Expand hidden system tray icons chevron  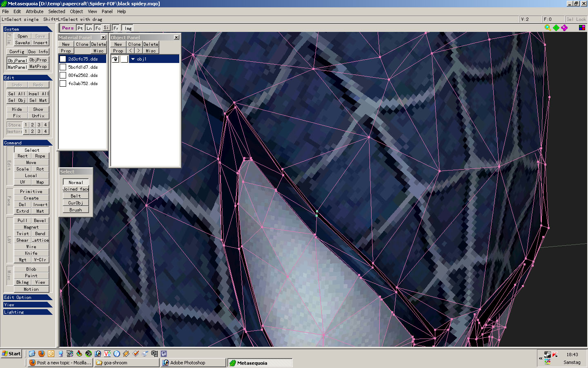coord(541,358)
